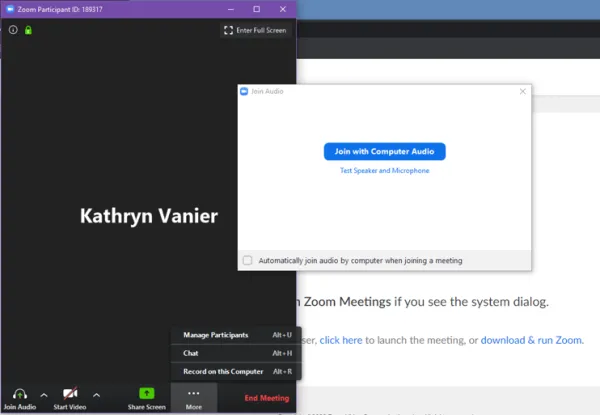This screenshot has width=600, height=415.
Task: Expand audio options arrow next to Join Audio
Action: (44, 395)
